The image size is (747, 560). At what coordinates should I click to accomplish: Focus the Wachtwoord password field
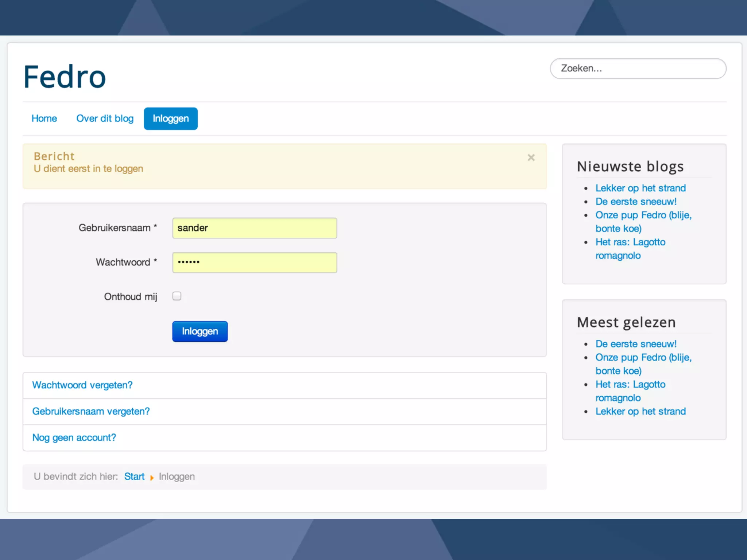click(x=254, y=262)
